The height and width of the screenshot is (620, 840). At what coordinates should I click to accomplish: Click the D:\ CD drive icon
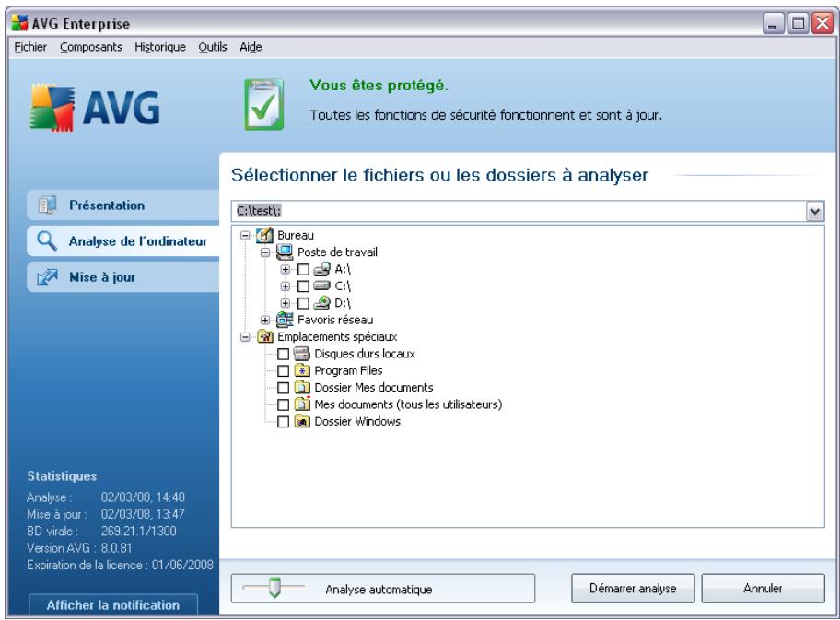pos(321,303)
